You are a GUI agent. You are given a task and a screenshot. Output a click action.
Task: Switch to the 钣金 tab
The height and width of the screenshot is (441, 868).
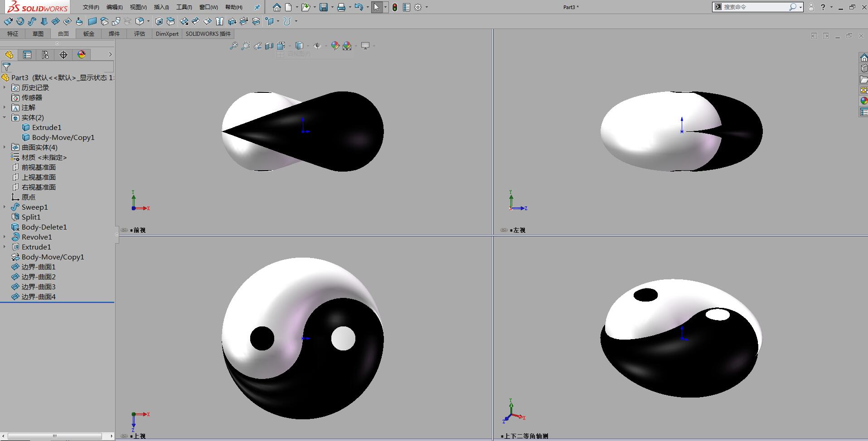[x=89, y=34]
